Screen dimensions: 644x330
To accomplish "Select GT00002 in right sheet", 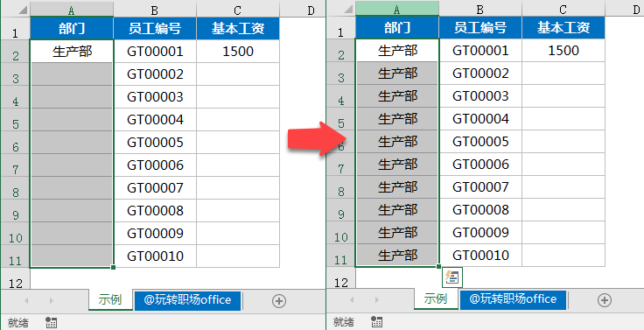I will (x=480, y=74).
